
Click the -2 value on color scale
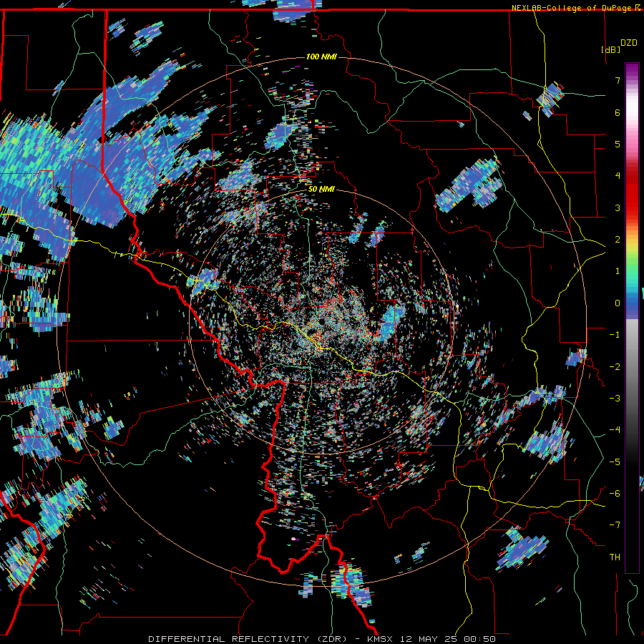[615, 366]
